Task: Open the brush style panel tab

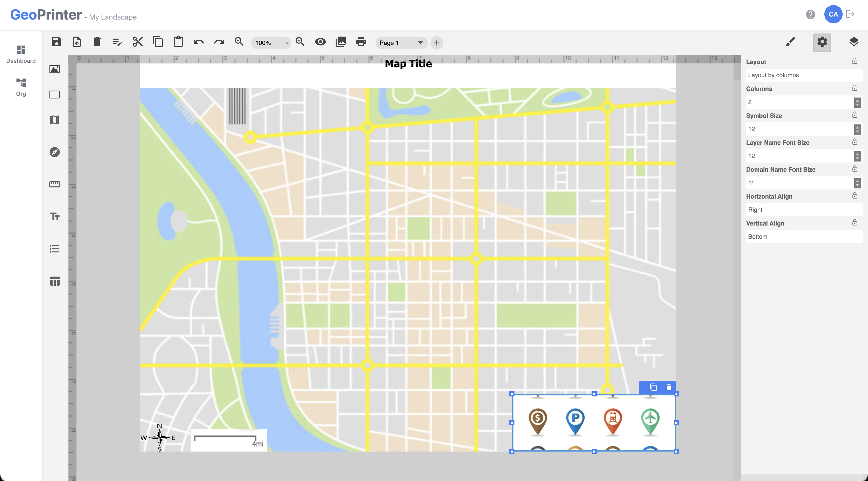Action: [791, 42]
